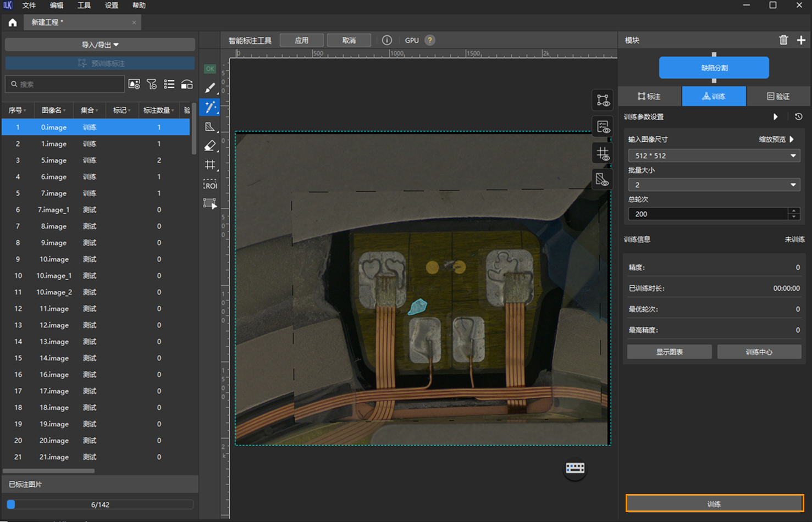Open the 帮助 menu
The image size is (812, 522).
coord(139,5)
